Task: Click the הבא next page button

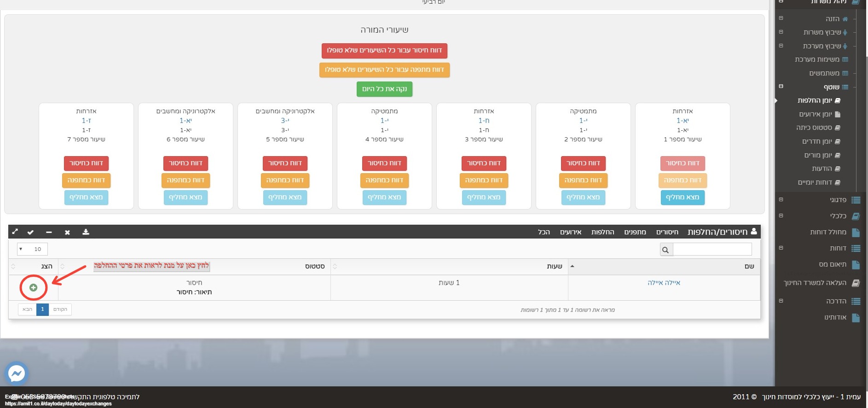Action: pyautogui.click(x=28, y=309)
